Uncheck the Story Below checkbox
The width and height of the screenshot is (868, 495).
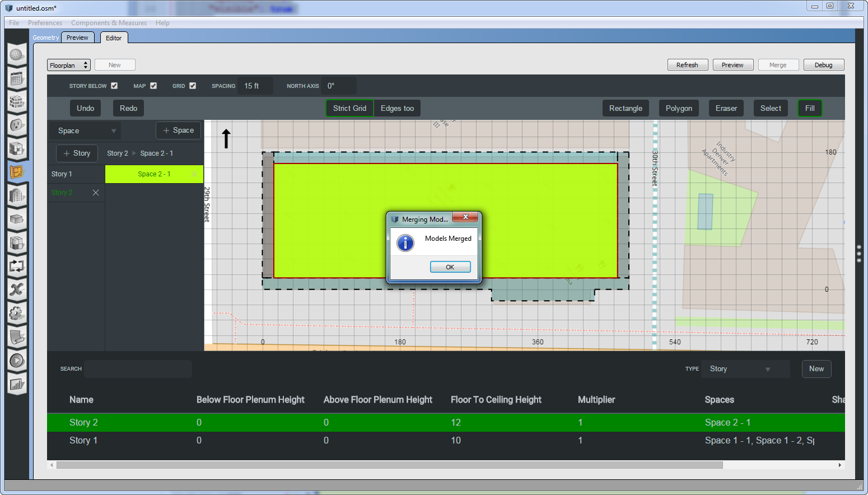[114, 86]
